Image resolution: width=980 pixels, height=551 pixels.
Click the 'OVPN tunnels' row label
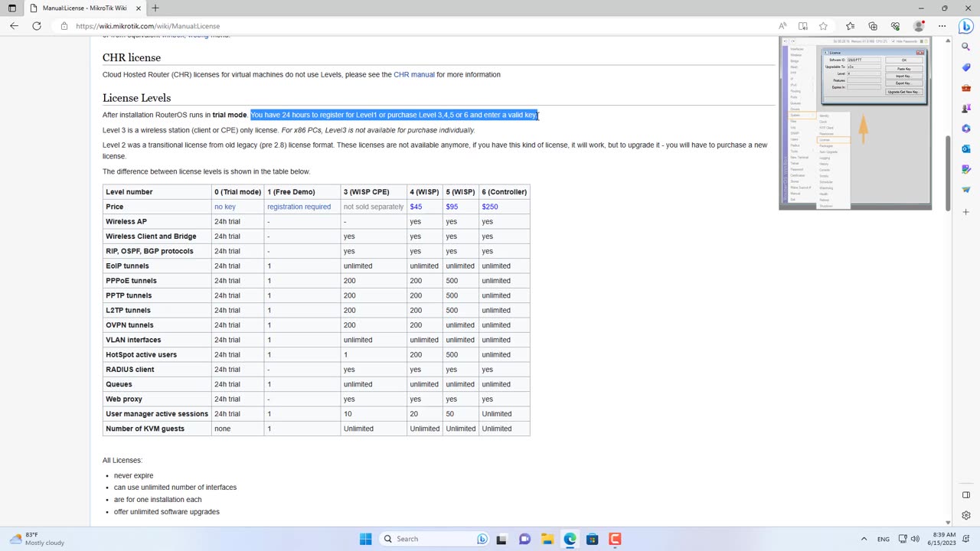coord(129,325)
